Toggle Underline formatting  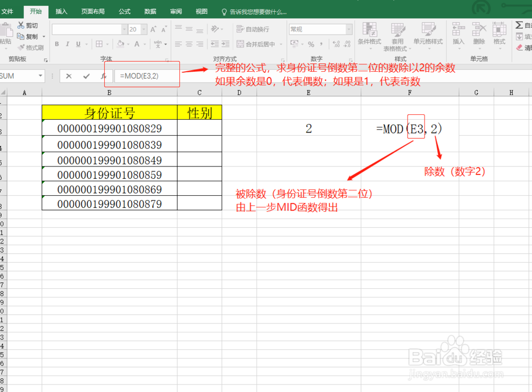point(78,44)
